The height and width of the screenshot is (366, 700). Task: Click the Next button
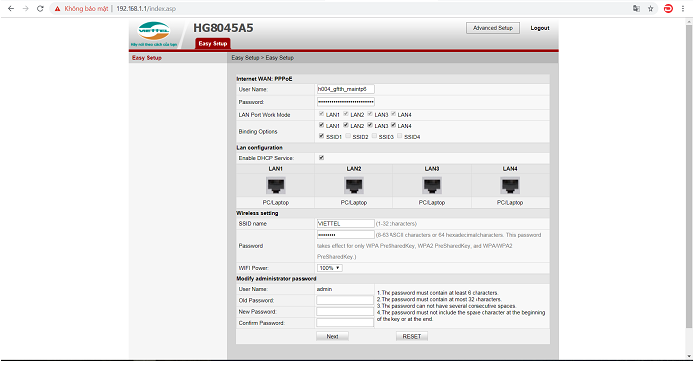click(x=332, y=336)
